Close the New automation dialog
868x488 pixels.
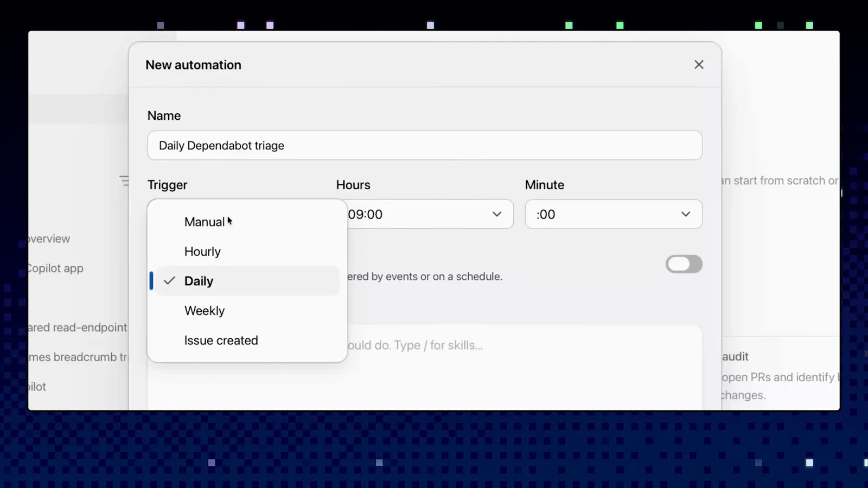tap(699, 65)
